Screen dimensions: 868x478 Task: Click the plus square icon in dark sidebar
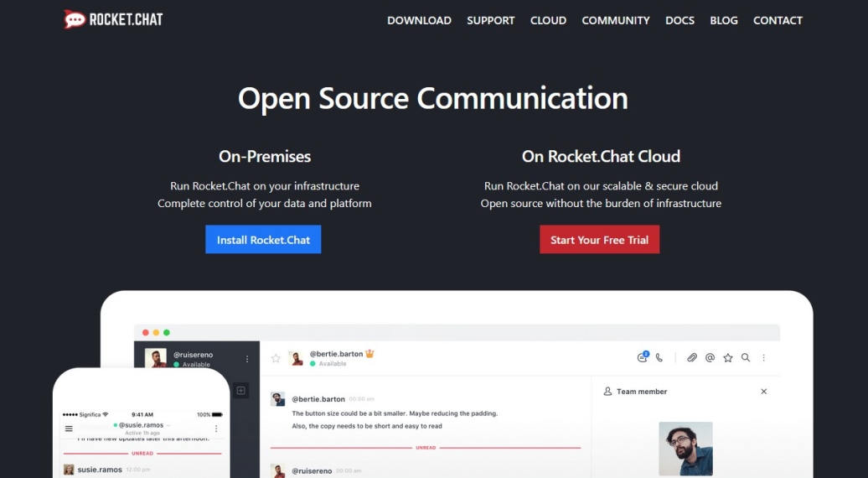240,391
